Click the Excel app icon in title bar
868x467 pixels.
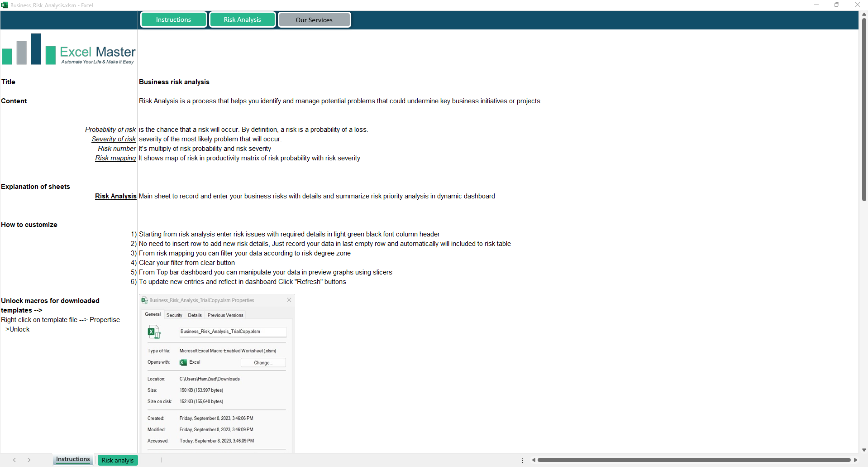[x=5, y=5]
